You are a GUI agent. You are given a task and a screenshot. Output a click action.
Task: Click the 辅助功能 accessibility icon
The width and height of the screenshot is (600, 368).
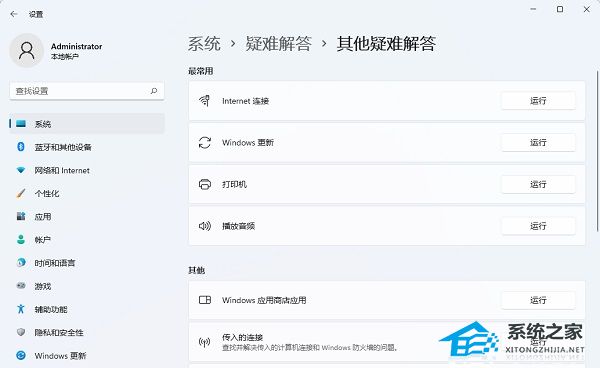(21, 309)
